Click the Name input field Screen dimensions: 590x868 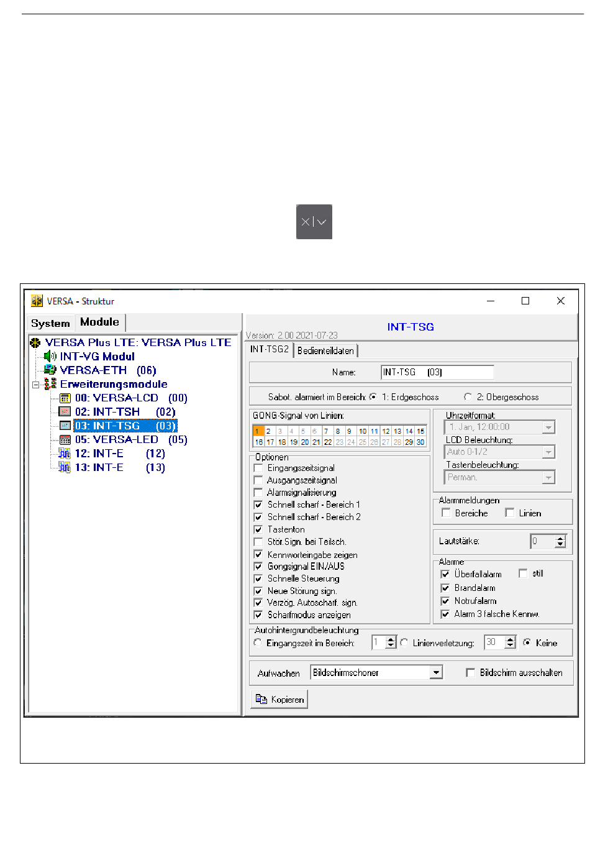coord(437,372)
